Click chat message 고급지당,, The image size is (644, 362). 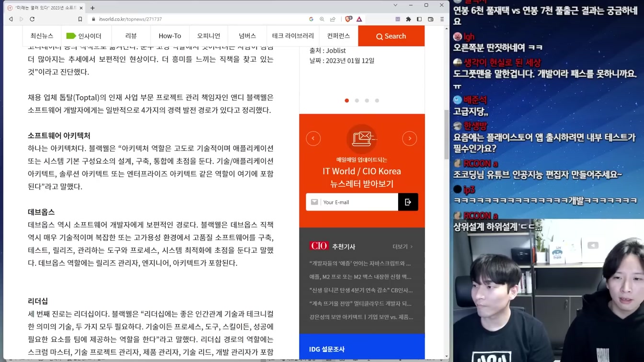(x=471, y=112)
